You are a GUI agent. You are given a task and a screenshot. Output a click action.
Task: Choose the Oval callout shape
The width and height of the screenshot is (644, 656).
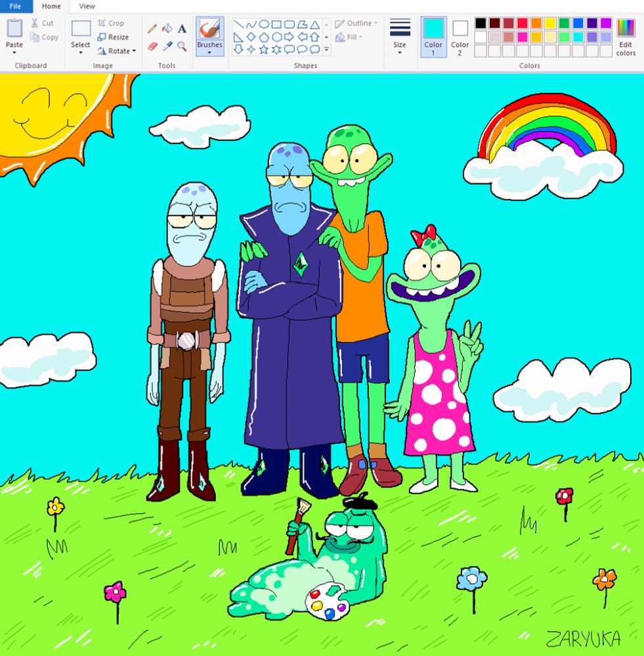[x=302, y=50]
